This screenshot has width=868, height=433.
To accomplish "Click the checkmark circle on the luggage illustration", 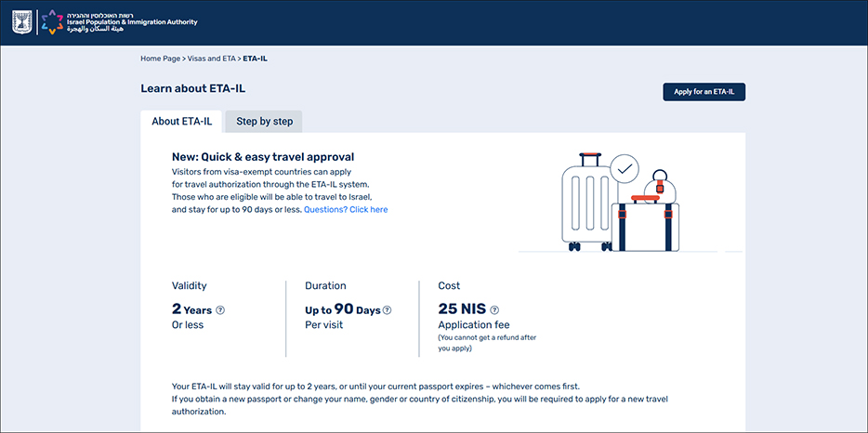I will pos(625,169).
